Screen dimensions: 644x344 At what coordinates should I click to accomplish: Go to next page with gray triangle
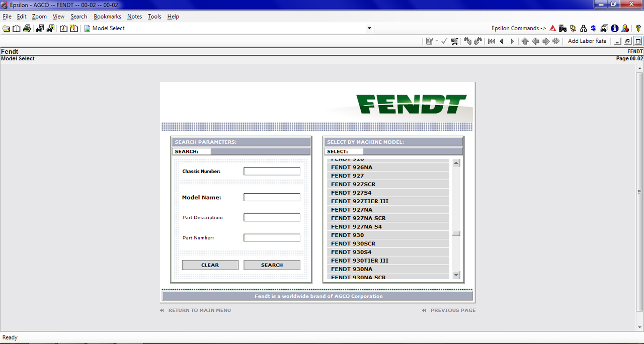pyautogui.click(x=512, y=41)
